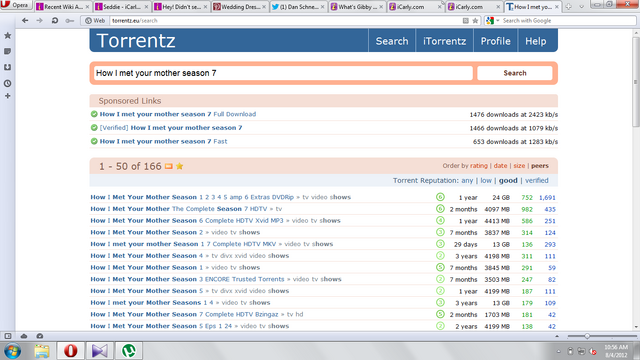Switch to the What's Gibby... tab
The height and width of the screenshot is (360, 640).
click(x=357, y=7)
